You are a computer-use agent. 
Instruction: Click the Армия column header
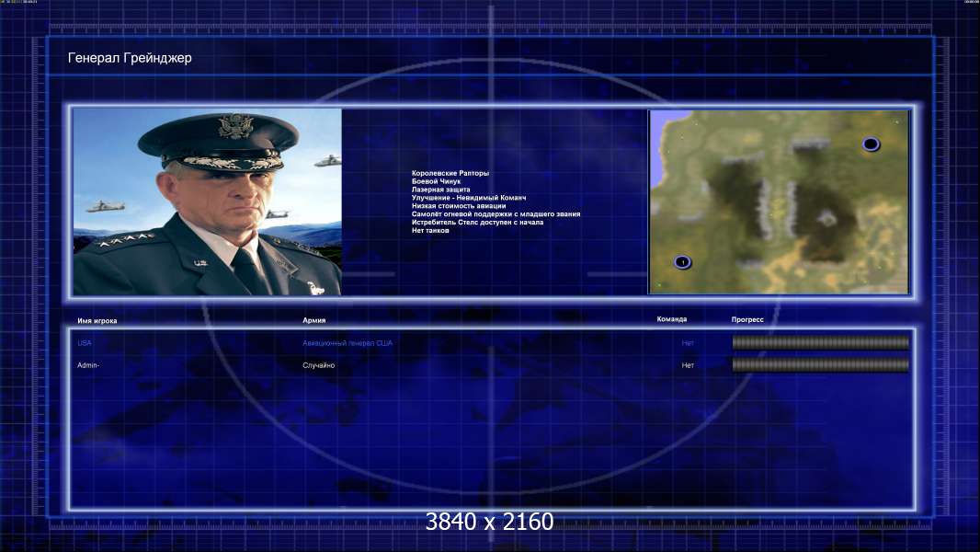313,320
